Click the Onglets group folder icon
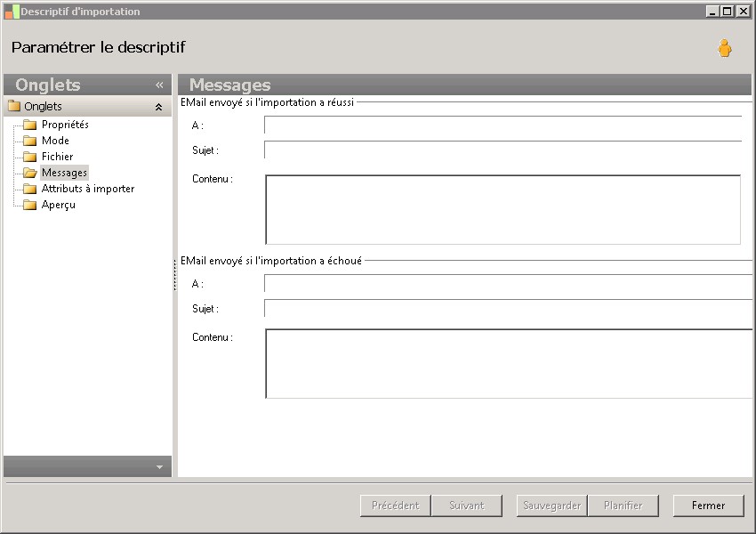This screenshot has height=534, width=756. (14, 107)
